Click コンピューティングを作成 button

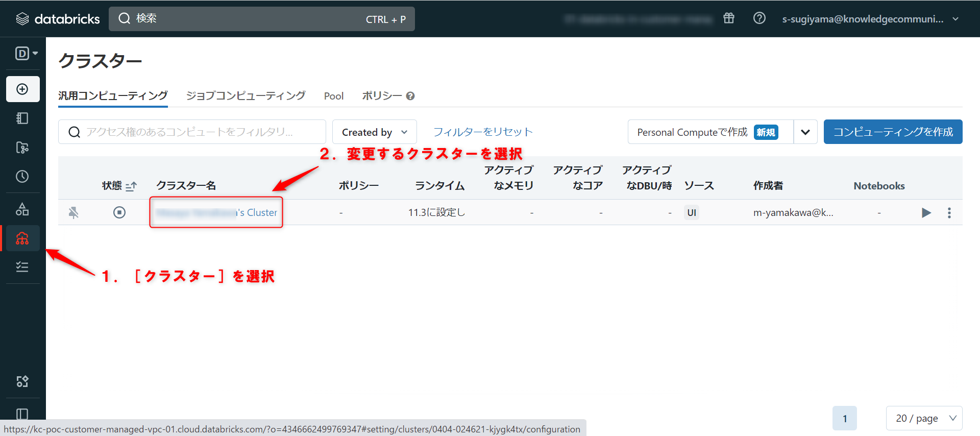tap(893, 132)
